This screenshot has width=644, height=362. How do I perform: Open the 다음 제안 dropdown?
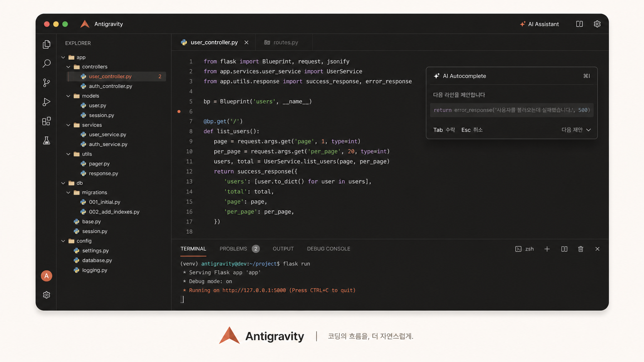[576, 130]
